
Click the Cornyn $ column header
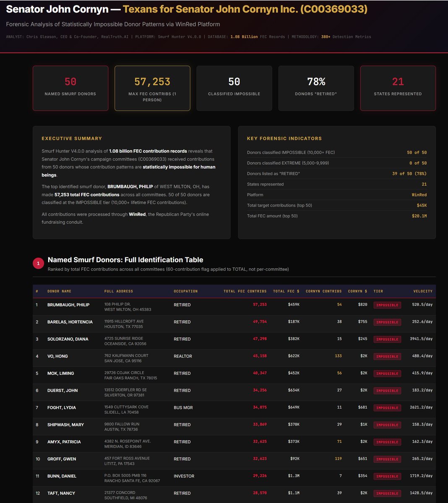coord(358,291)
